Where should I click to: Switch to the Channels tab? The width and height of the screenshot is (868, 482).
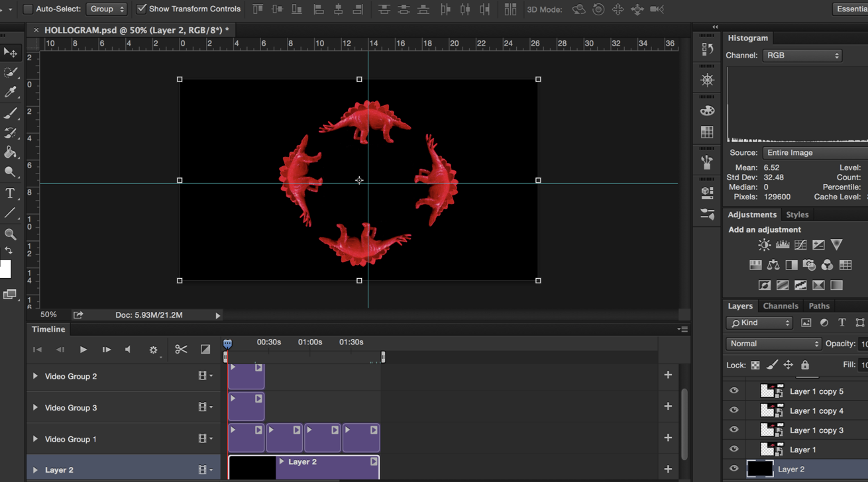pos(780,306)
